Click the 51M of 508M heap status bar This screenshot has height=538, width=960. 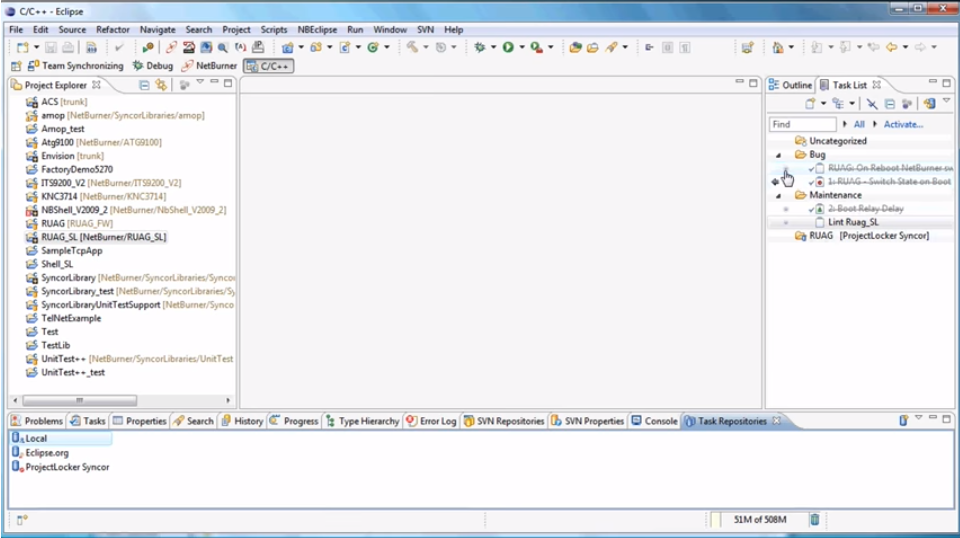(x=760, y=520)
